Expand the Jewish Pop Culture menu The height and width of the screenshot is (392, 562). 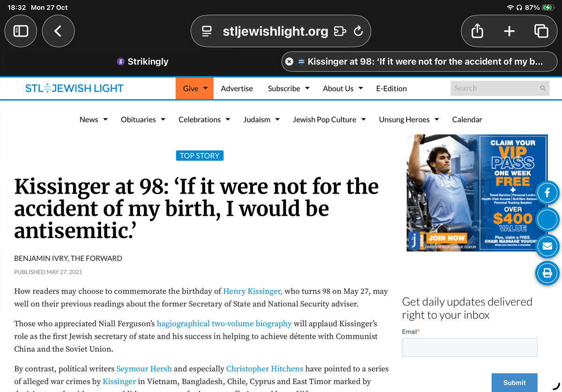click(x=329, y=119)
